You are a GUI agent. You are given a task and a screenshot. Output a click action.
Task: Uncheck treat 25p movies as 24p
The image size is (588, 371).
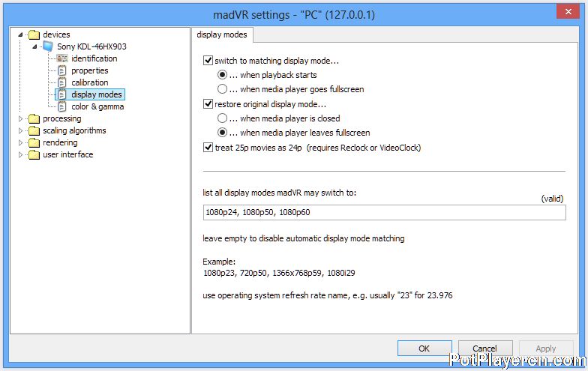tap(208, 147)
